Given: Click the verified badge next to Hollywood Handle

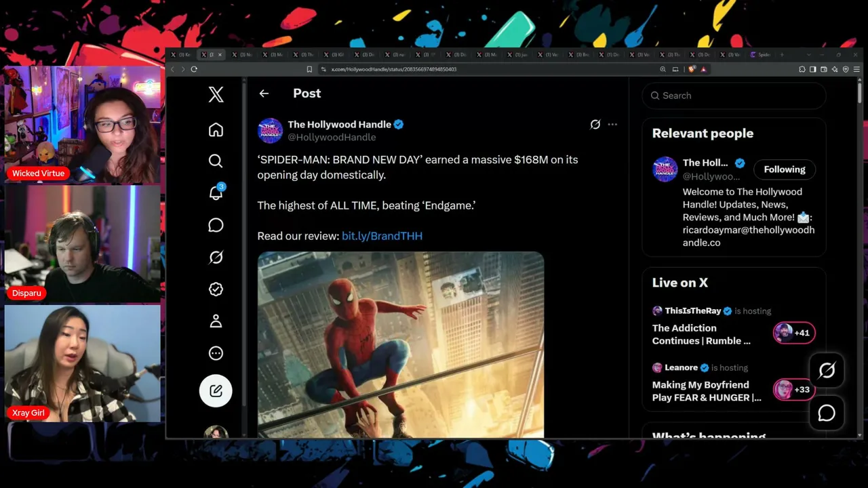Looking at the screenshot, I should [399, 124].
